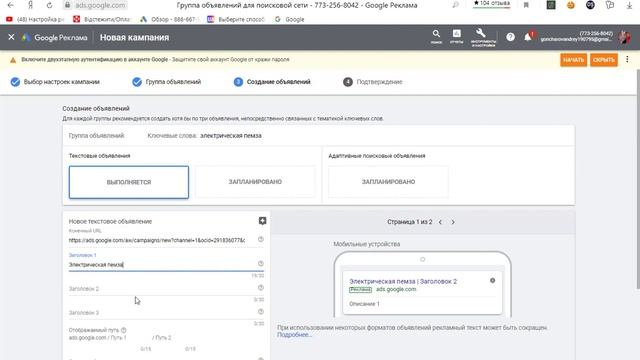Click the Заголовок 2 field
Image resolution: width=640 pixels, height=360 pixels.
(x=162, y=289)
